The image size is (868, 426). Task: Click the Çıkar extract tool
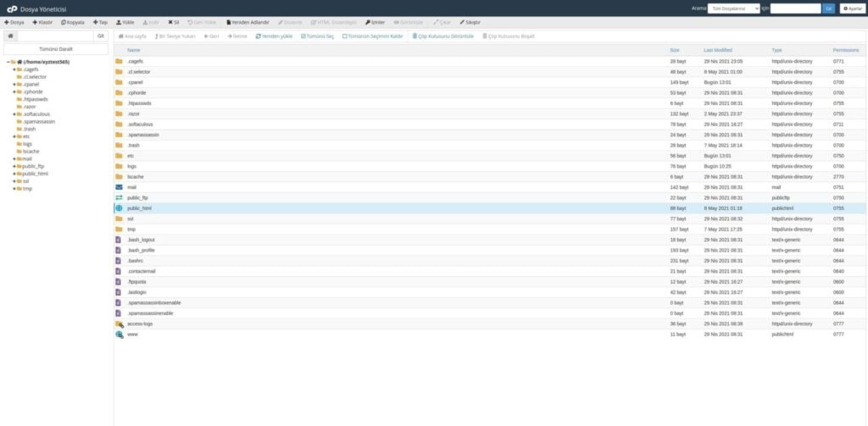point(442,23)
